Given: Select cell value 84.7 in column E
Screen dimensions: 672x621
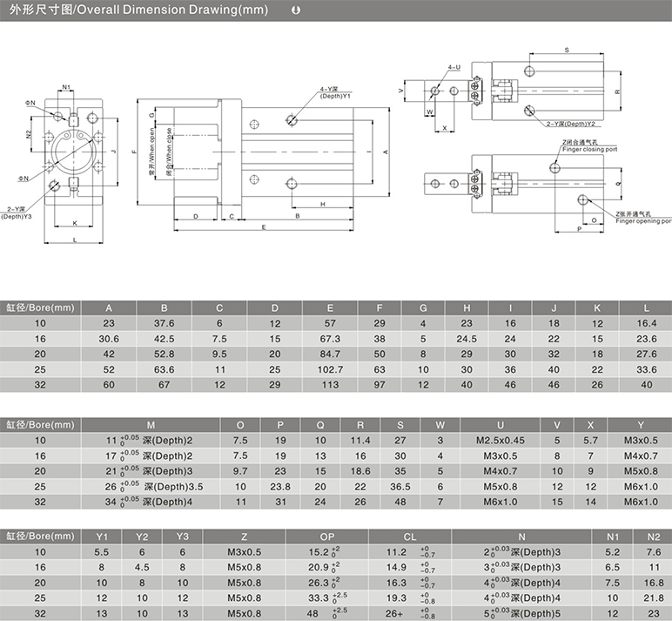Looking at the screenshot, I should (x=330, y=354).
